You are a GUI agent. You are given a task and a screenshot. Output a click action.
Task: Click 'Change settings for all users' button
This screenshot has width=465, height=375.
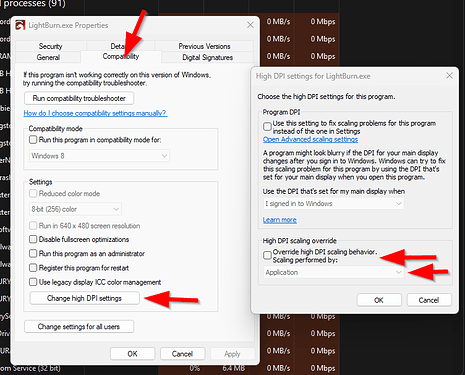pyautogui.click(x=79, y=327)
